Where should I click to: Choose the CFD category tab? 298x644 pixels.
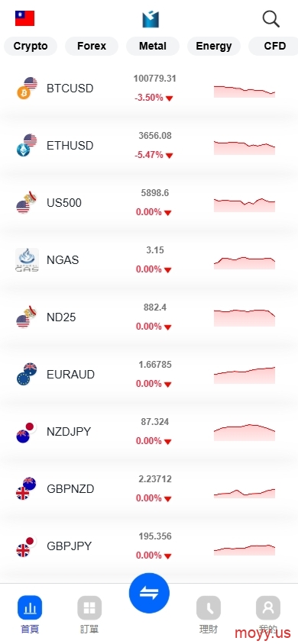click(274, 46)
